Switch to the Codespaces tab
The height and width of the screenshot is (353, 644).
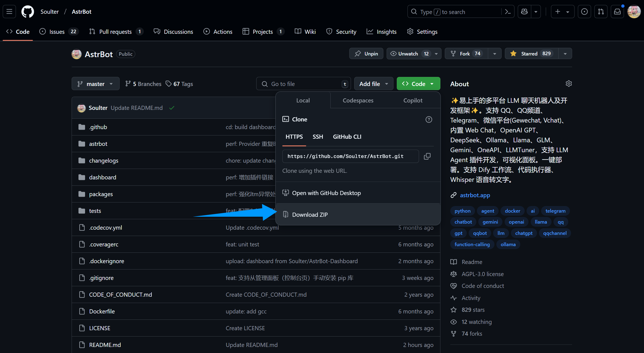pos(358,101)
